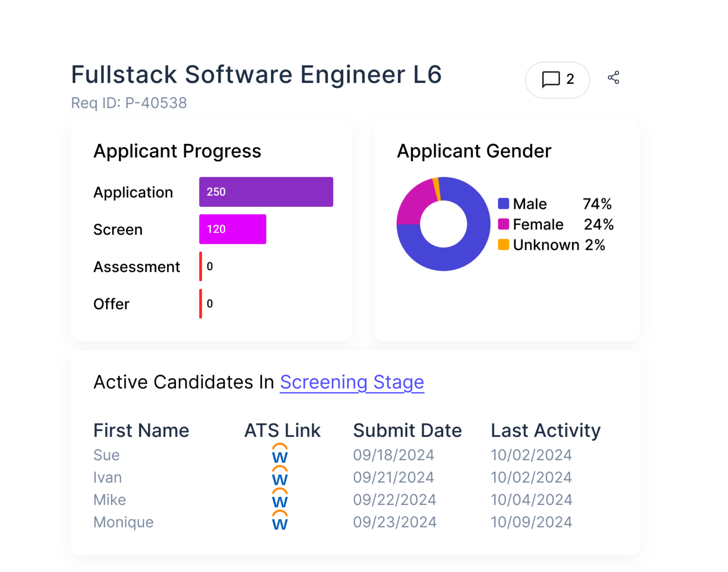Open Mike's Workday ATS link
Image resolution: width=728 pixels, height=572 pixels.
pos(280,499)
